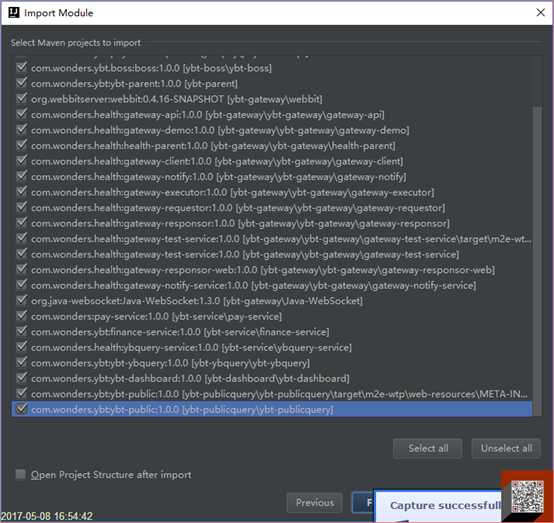Toggle the health-parent:1.0.0 checkbox

22,145
